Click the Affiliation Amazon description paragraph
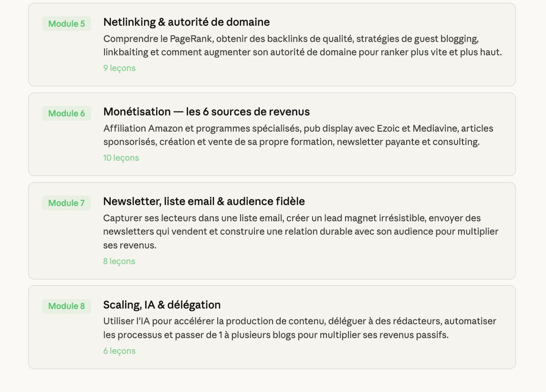This screenshot has width=546, height=392. pyautogui.click(x=298, y=135)
